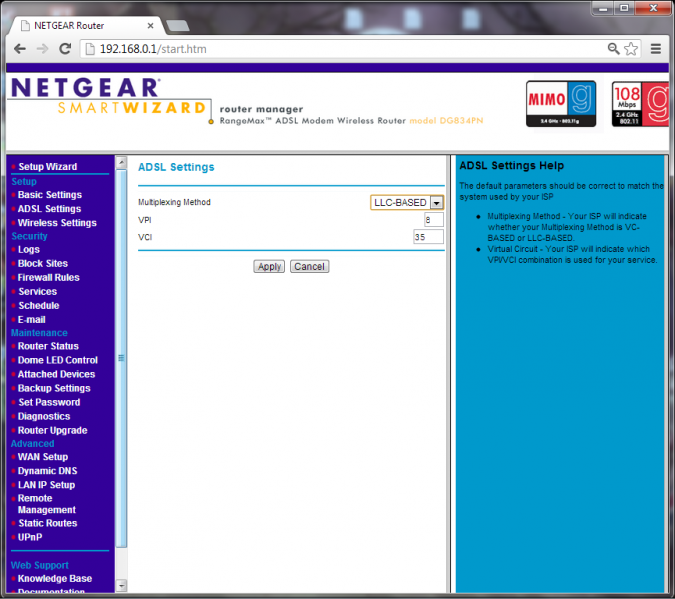Screen dimensions: 675x599
Task: Open WAN Setup
Action: (43, 457)
